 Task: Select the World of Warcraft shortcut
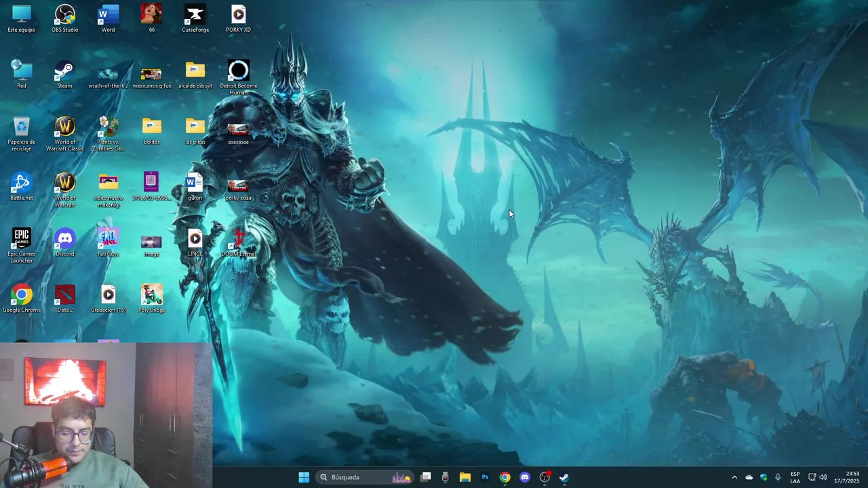(65, 190)
